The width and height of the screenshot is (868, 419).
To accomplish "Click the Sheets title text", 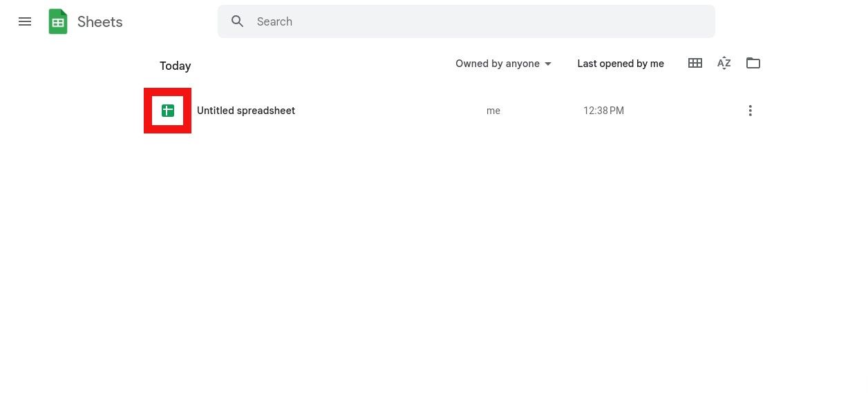I will (x=100, y=22).
